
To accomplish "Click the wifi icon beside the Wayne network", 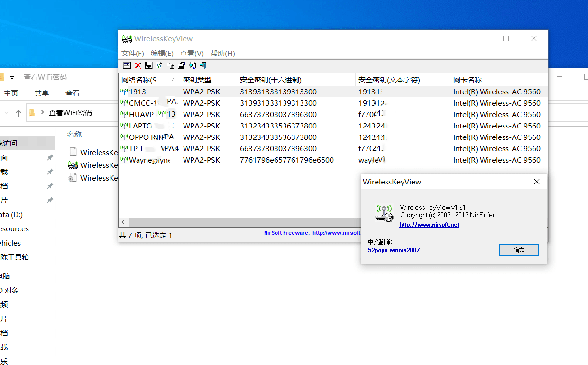I will (124, 160).
